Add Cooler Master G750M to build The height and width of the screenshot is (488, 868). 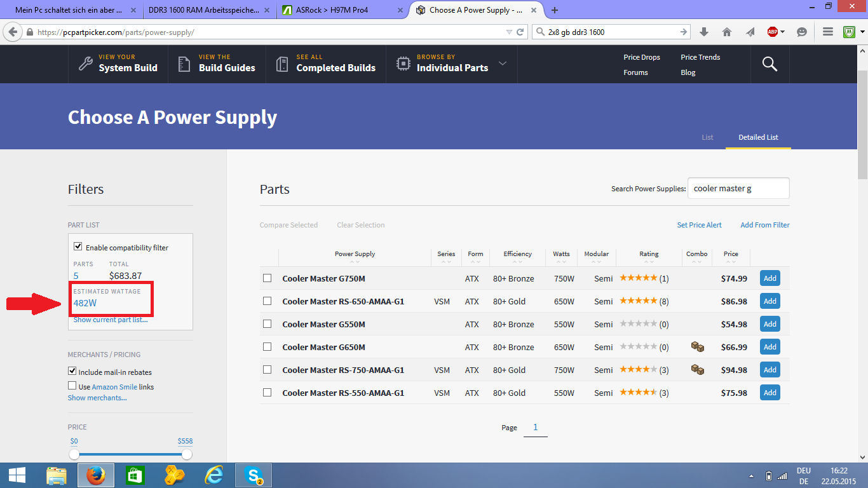tap(770, 278)
